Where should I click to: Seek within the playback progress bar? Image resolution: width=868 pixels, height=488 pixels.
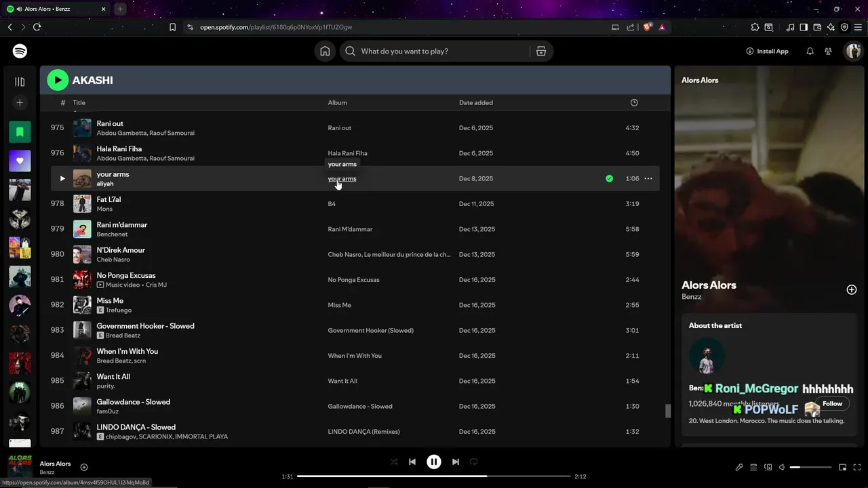434,476
